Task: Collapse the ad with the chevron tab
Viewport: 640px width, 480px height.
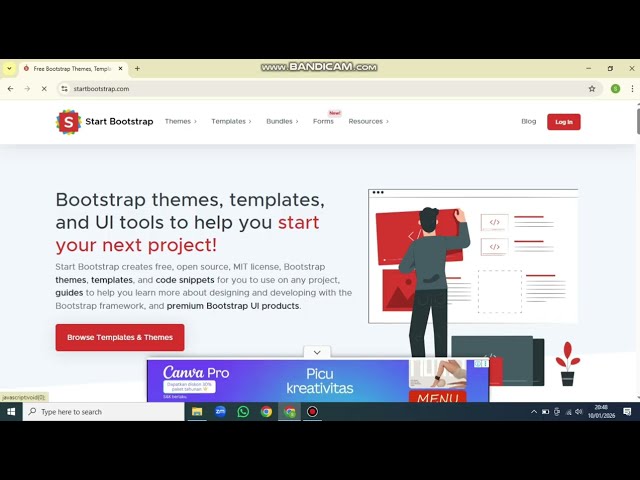Action: [x=317, y=352]
